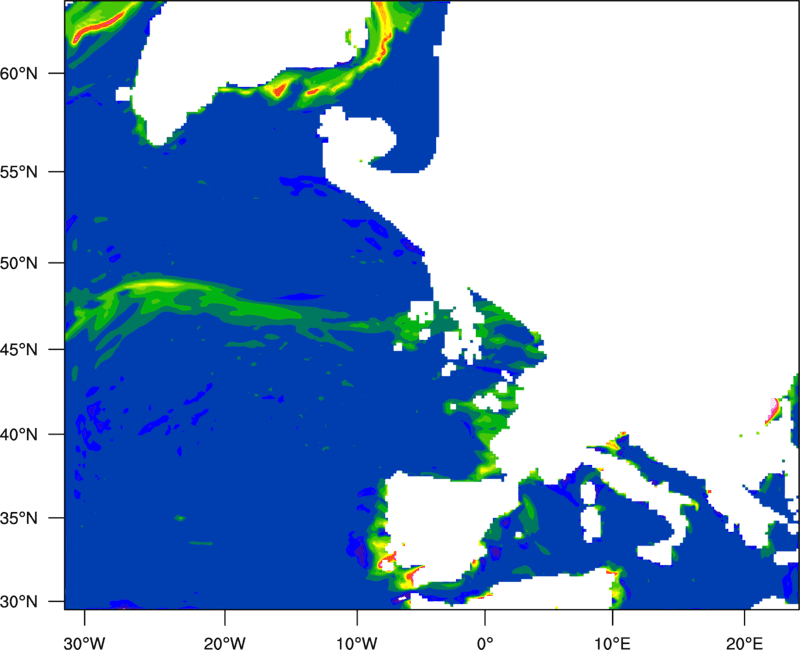Click the 10°E longitude label
The height and width of the screenshot is (650, 800).
(612, 643)
